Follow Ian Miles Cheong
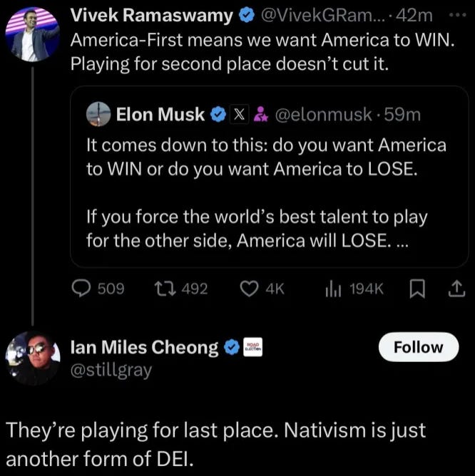The width and height of the screenshot is (475, 476). coord(419,347)
